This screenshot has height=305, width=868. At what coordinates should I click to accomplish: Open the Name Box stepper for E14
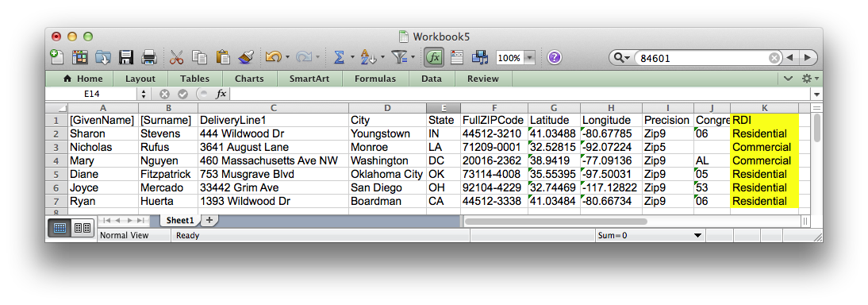(x=144, y=95)
